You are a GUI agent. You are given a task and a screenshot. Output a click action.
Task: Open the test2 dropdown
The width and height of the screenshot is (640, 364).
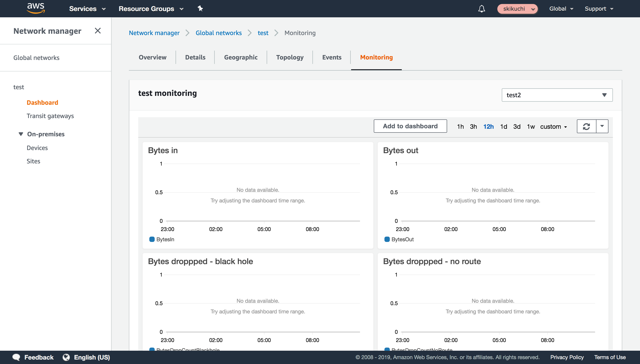(x=556, y=95)
